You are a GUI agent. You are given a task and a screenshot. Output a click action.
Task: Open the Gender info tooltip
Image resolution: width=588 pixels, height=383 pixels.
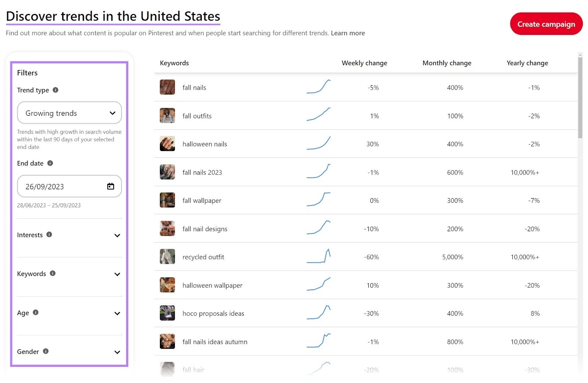point(46,351)
